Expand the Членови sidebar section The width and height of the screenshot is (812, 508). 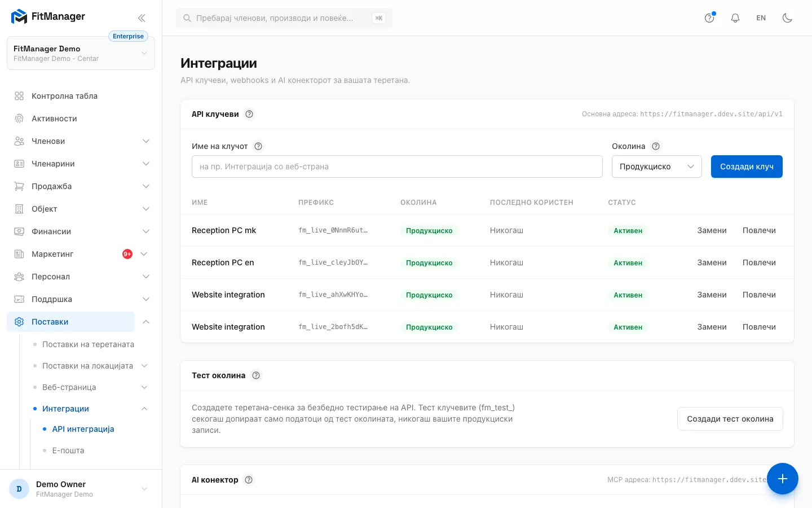[x=82, y=141]
